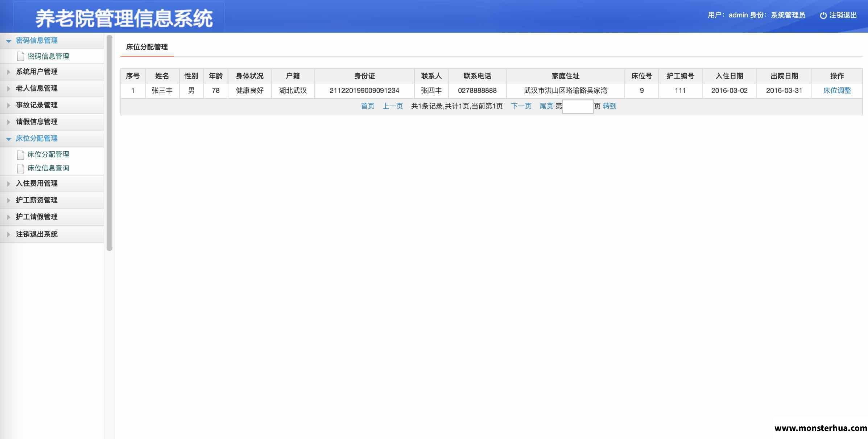Screen dimensions: 868x439
Task: Click the 出院日期 column header
Action: [784, 76]
